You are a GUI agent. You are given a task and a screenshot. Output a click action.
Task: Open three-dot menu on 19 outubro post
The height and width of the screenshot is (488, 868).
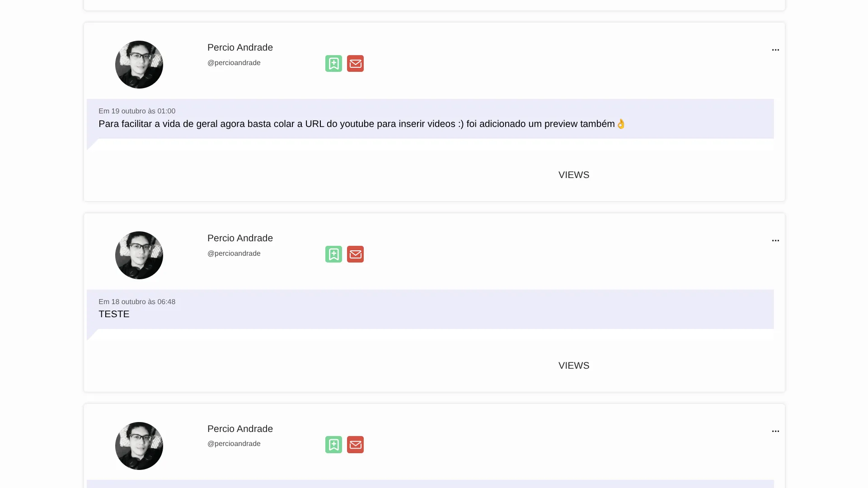775,50
